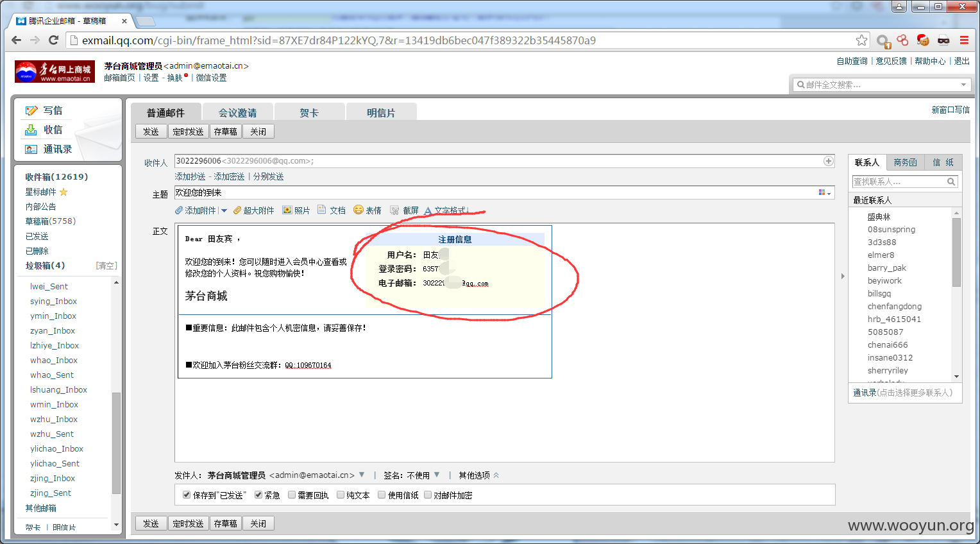Click the browser back arrow
The width and height of the screenshot is (980, 544).
(17, 40)
